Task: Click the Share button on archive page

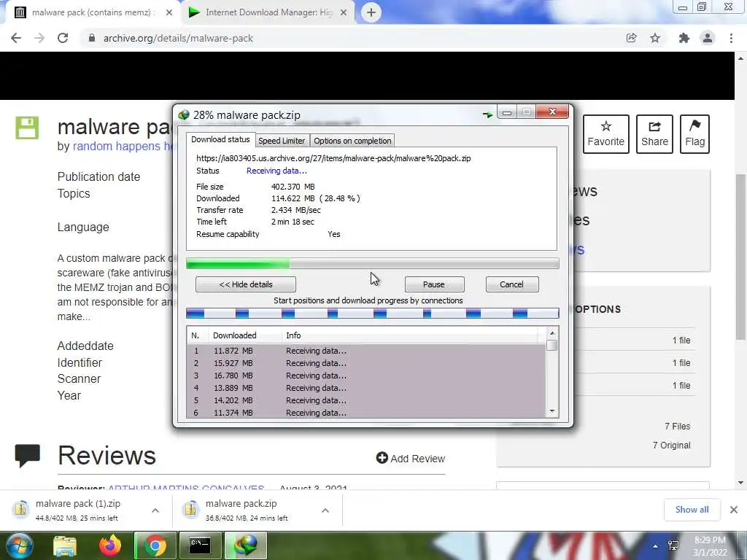Action: point(654,134)
